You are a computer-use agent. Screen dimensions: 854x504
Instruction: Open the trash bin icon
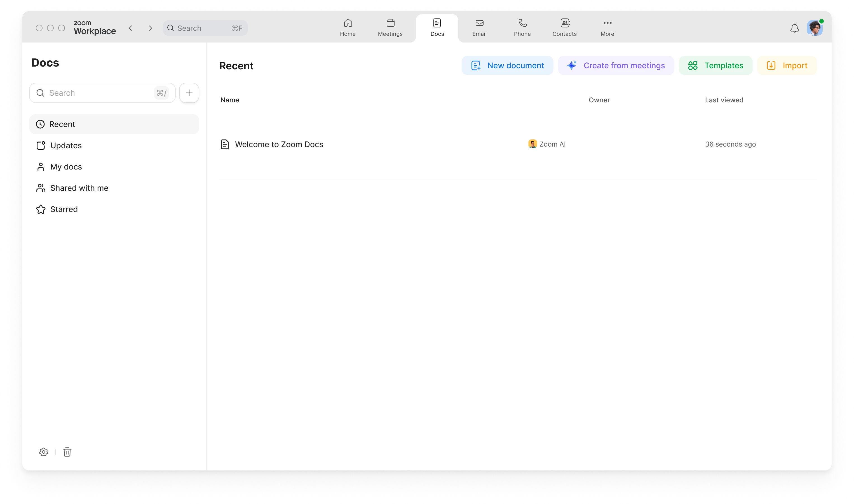pos(67,452)
